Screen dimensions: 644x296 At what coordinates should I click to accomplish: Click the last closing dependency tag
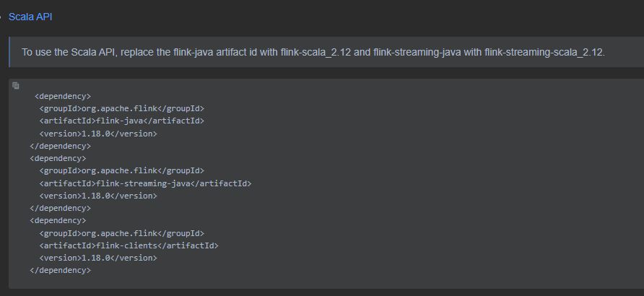tap(61, 270)
